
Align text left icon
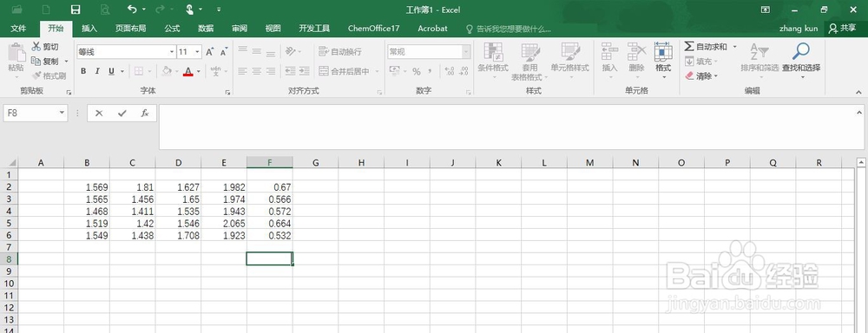pyautogui.click(x=242, y=71)
